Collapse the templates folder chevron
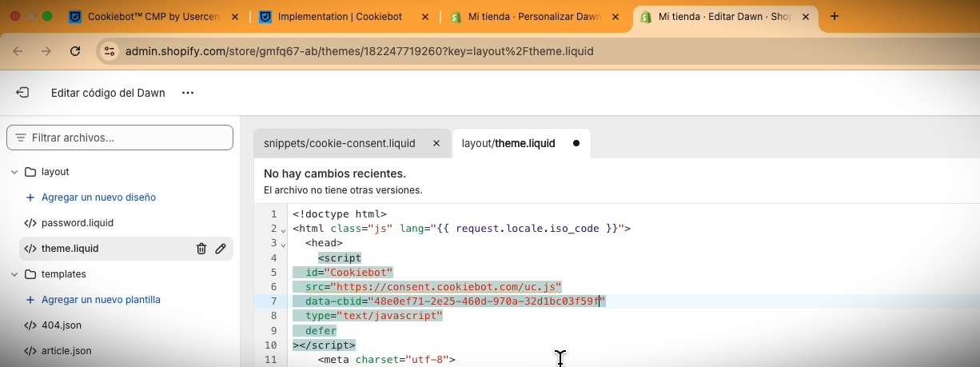 [14, 274]
